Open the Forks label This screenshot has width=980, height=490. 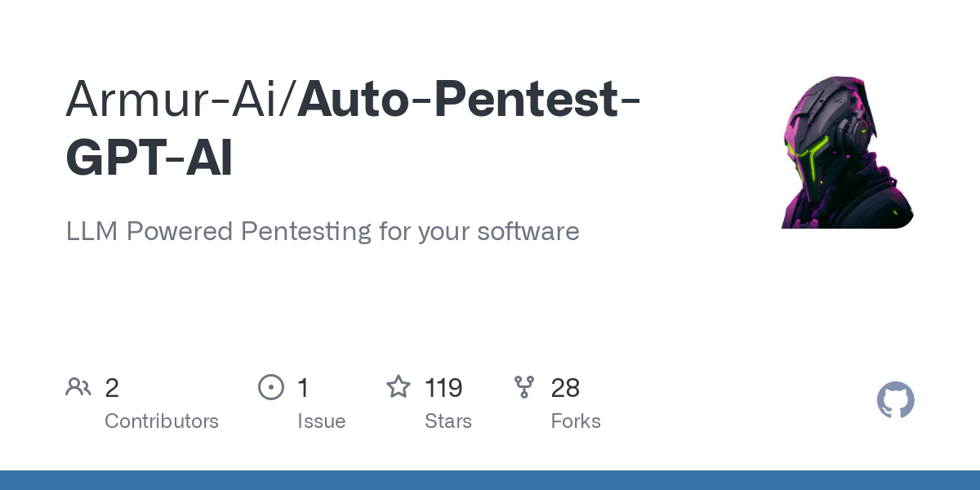pos(576,421)
